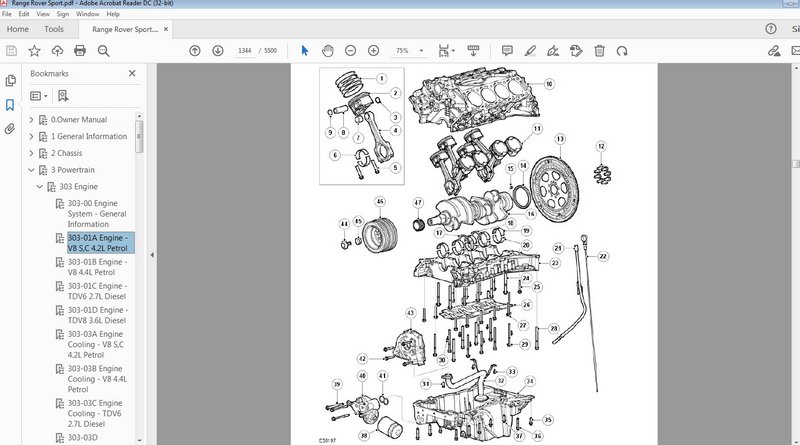This screenshot has height=445, width=800.
Task: Expand the 0.Owner Manual bookmark
Action: (x=32, y=120)
